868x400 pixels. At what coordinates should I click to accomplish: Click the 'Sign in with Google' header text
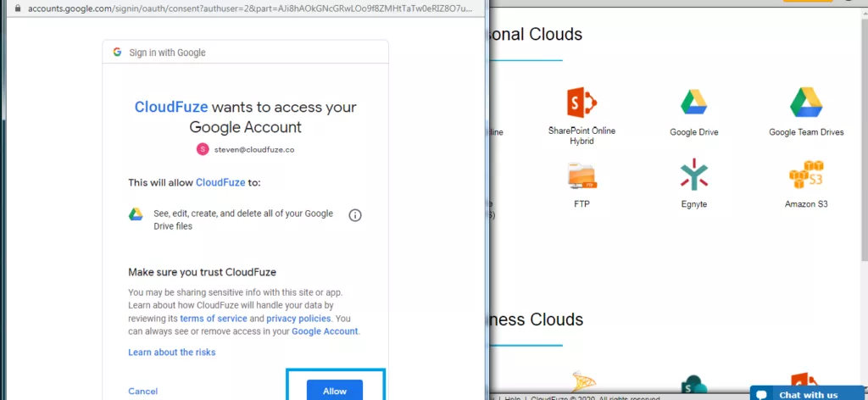167,53
